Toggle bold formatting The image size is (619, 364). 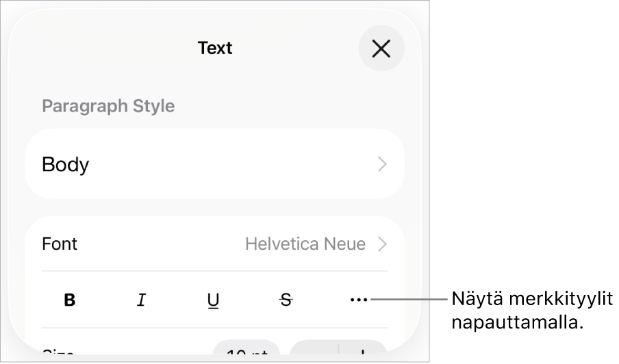(x=69, y=300)
